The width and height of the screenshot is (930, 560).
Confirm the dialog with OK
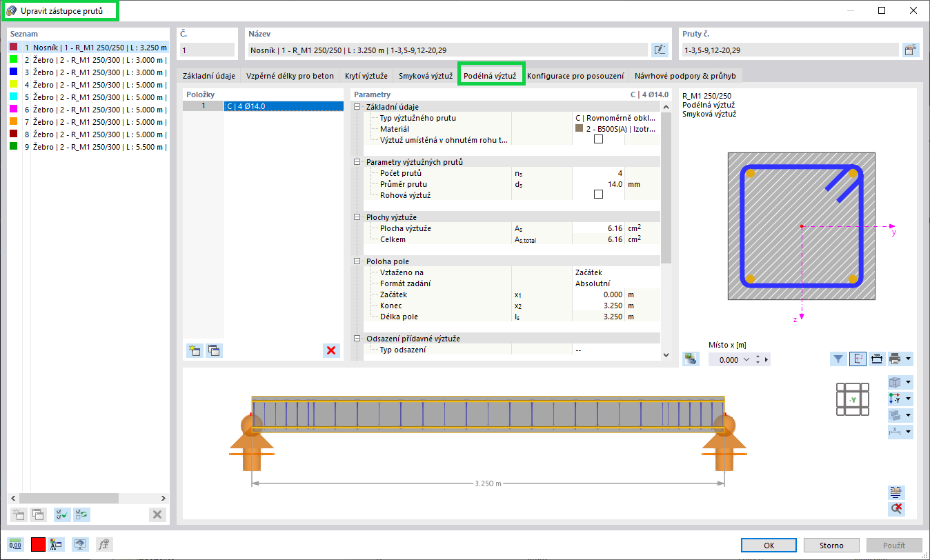coord(769,545)
